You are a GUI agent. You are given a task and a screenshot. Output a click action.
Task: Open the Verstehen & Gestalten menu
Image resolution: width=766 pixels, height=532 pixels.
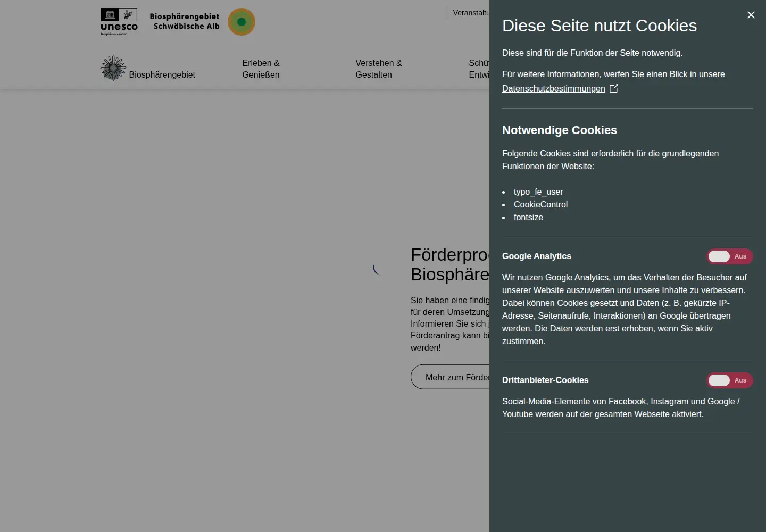pos(379,69)
